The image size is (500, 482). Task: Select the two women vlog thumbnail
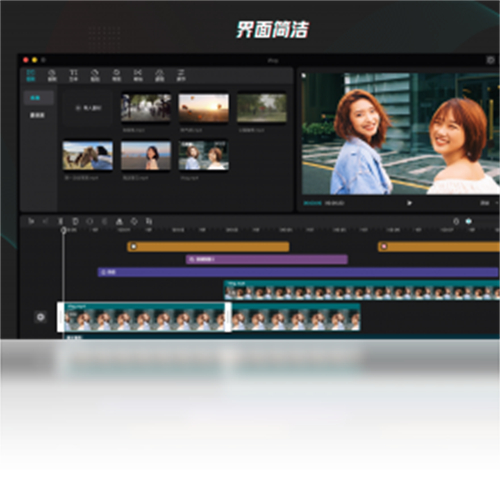click(x=204, y=156)
